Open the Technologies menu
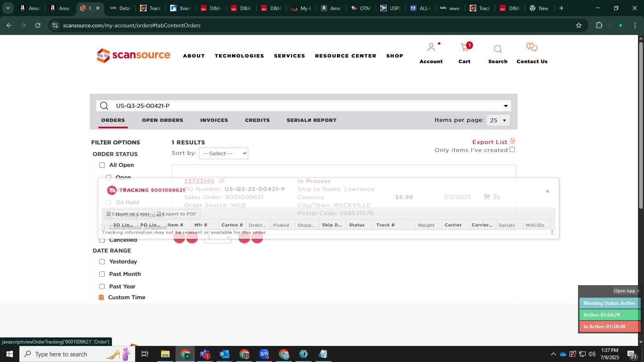Screen dimensions: 644x362 (x=239, y=56)
